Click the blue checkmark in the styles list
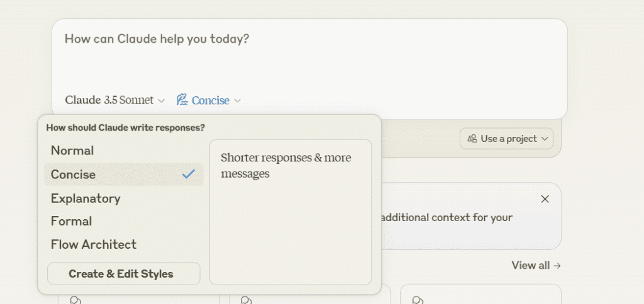This screenshot has height=304, width=644. (x=189, y=175)
